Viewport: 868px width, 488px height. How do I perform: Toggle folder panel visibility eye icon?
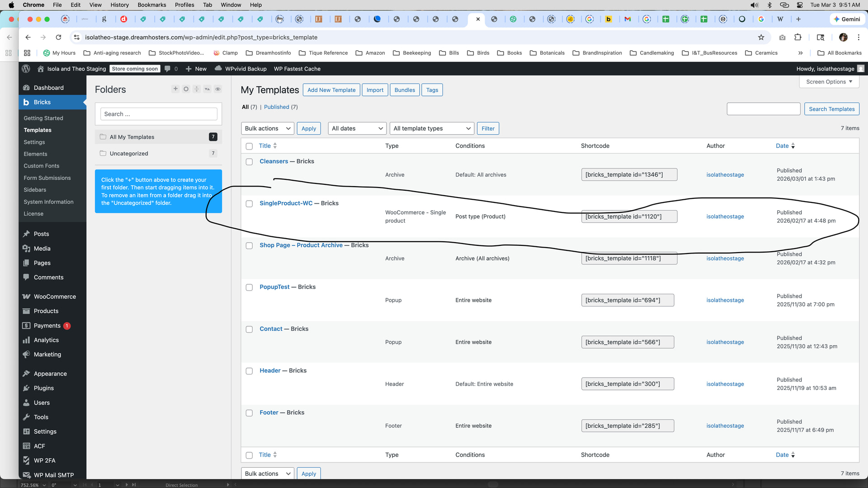click(218, 89)
